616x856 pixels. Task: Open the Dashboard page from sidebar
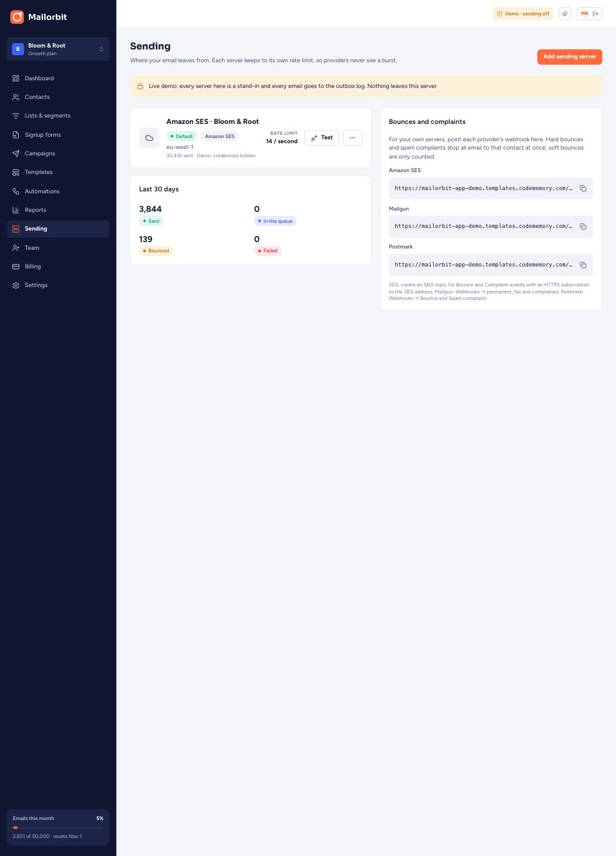pos(58,78)
